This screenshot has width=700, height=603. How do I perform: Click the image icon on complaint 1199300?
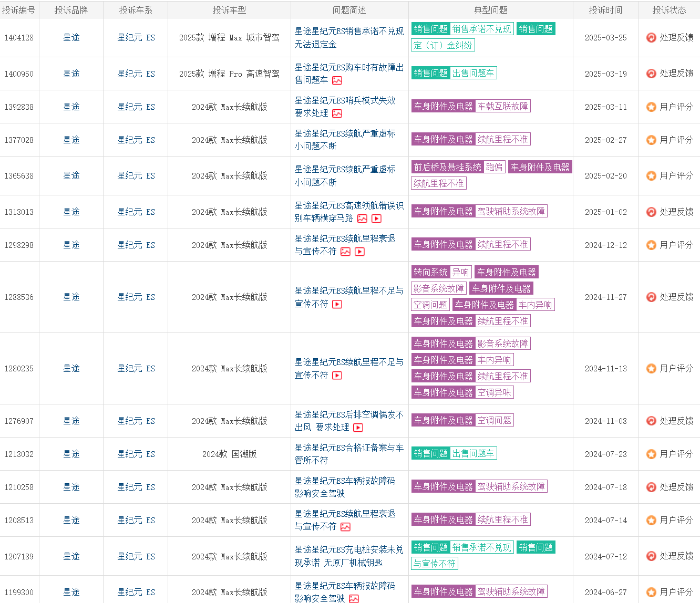pyautogui.click(x=353, y=598)
